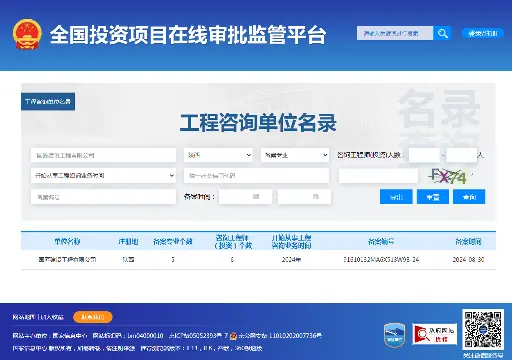This screenshot has width=512, height=360.
Task: Click the 备案时间 column header
Action: click(x=468, y=241)
